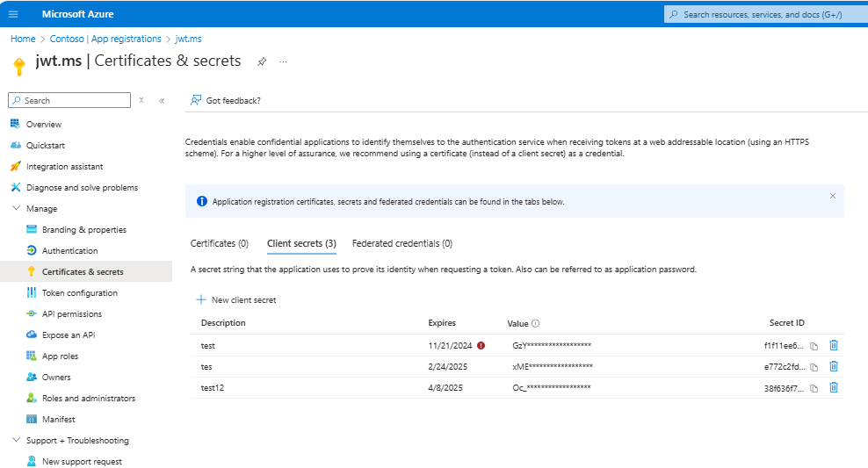Image resolution: width=868 pixels, height=468 pixels.
Task: Click the Secret ID column header
Action: click(x=786, y=323)
